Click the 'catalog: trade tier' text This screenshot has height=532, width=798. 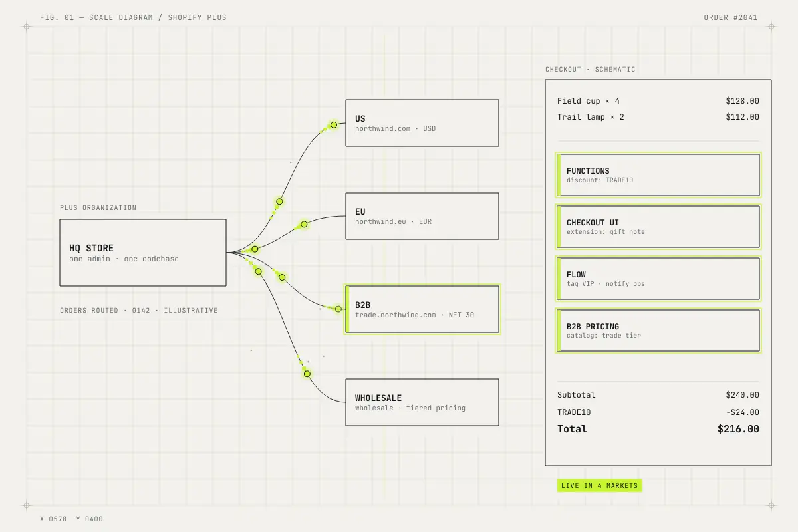(604, 336)
